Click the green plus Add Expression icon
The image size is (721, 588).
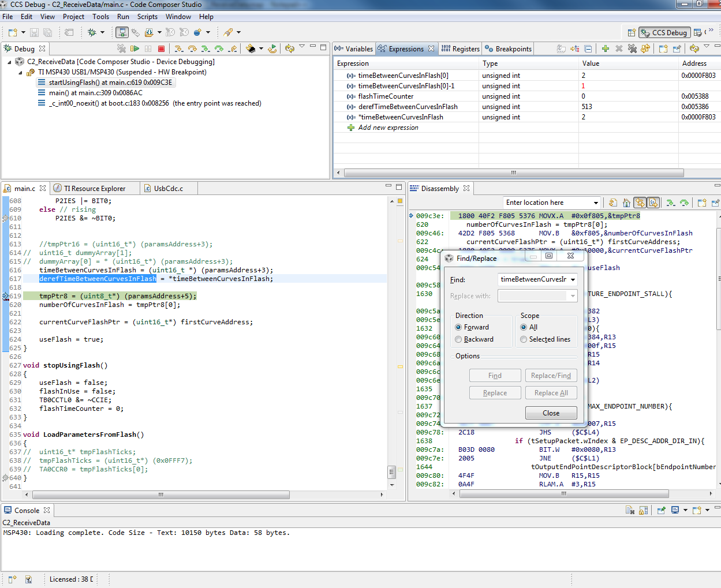click(x=605, y=49)
